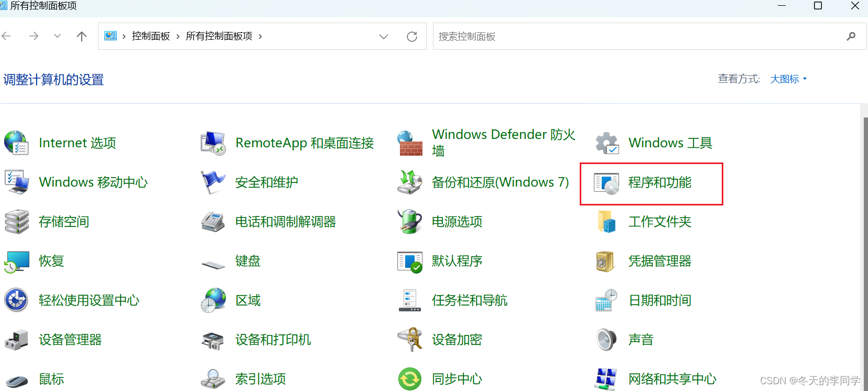Click the 同步中心 link text

[x=457, y=379]
